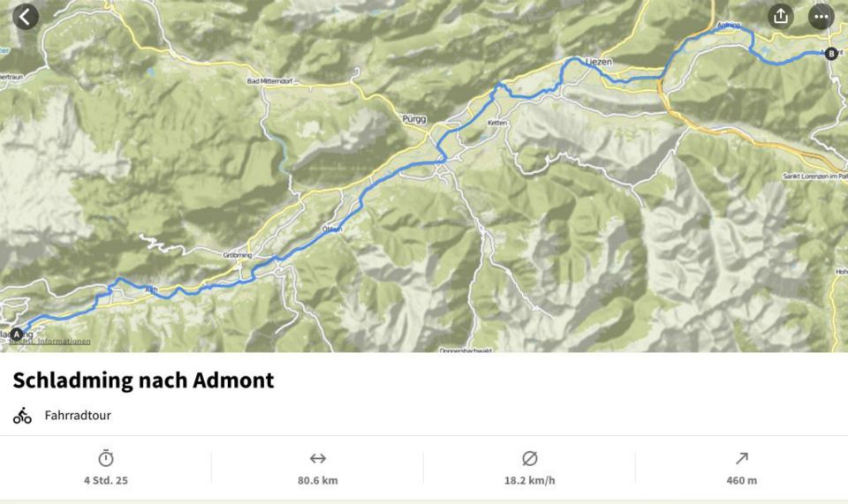Screen dimensions: 848x504
Task: Click the Schladming nach Admont title
Action: [x=143, y=380]
